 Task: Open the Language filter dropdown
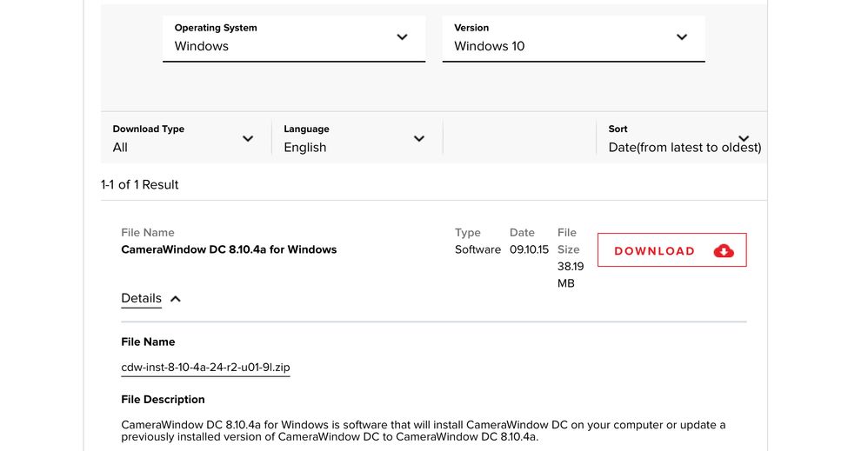[x=357, y=138]
